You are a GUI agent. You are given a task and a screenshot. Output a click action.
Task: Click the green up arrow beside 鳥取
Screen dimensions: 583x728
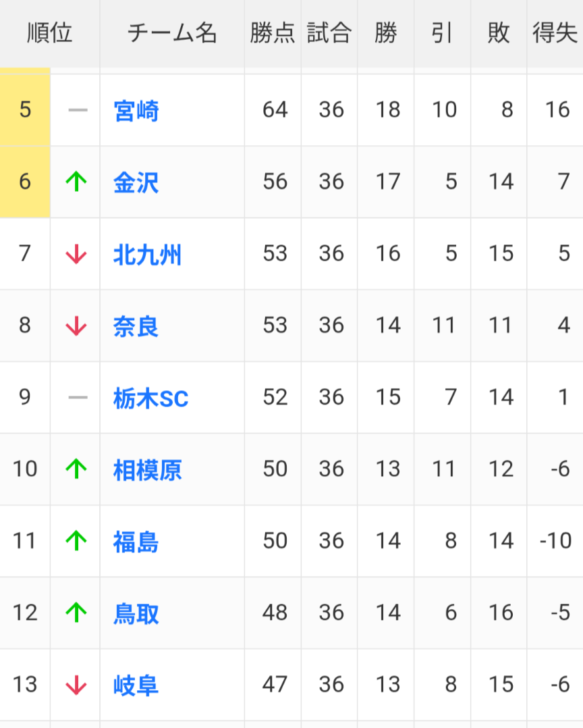click(x=76, y=613)
